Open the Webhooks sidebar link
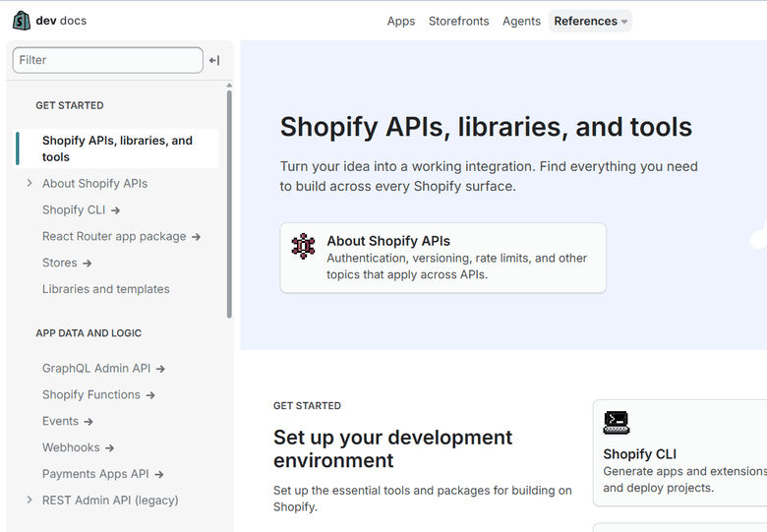Screen dimensions: 767x532 71,447
